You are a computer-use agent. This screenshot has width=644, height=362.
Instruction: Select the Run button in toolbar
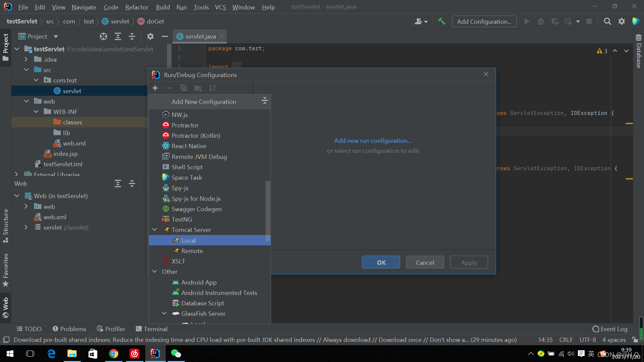527,21
